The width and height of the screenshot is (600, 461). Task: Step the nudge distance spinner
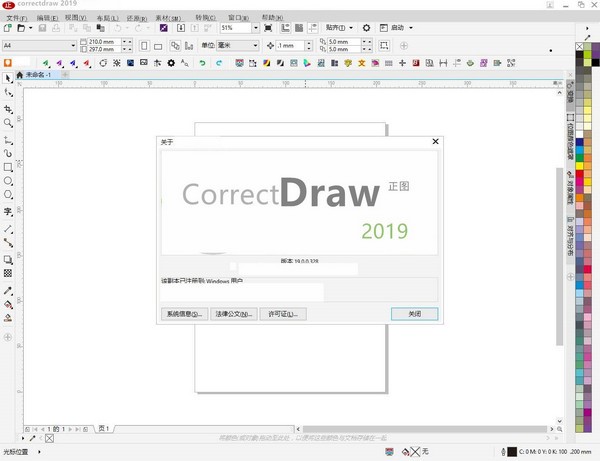(x=309, y=46)
